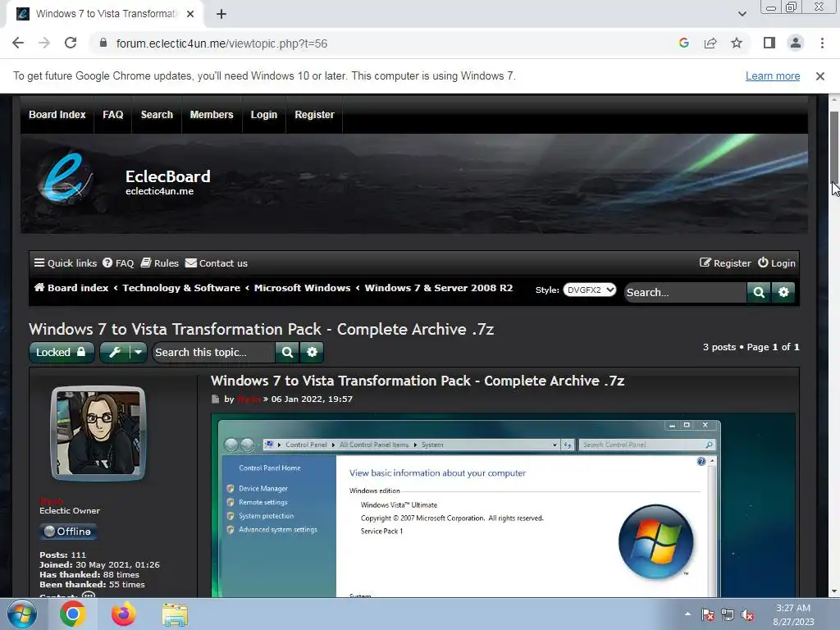Open Chrome from the taskbar
The height and width of the screenshot is (630, 840).
click(73, 614)
